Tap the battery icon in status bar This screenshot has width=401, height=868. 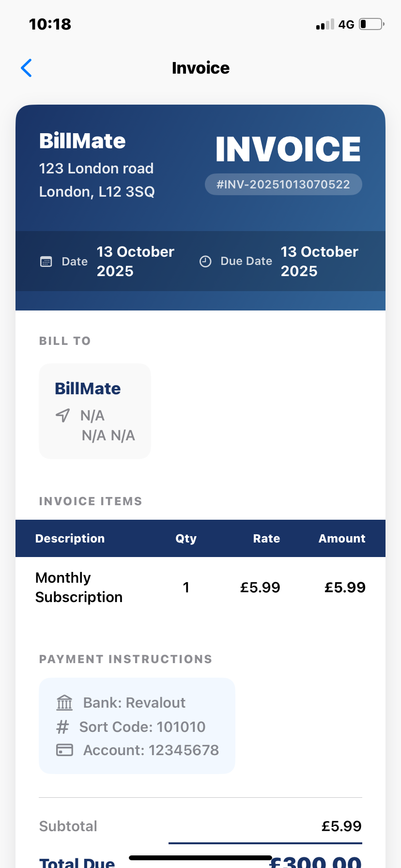[x=371, y=24]
